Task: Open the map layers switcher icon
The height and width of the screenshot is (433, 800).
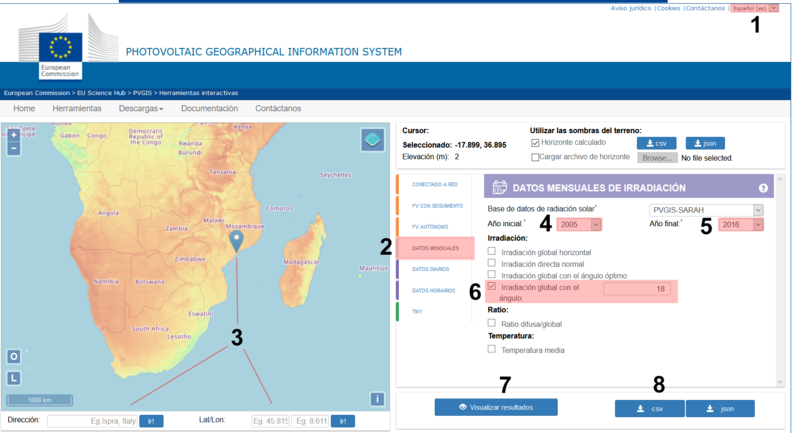Action: [x=372, y=140]
